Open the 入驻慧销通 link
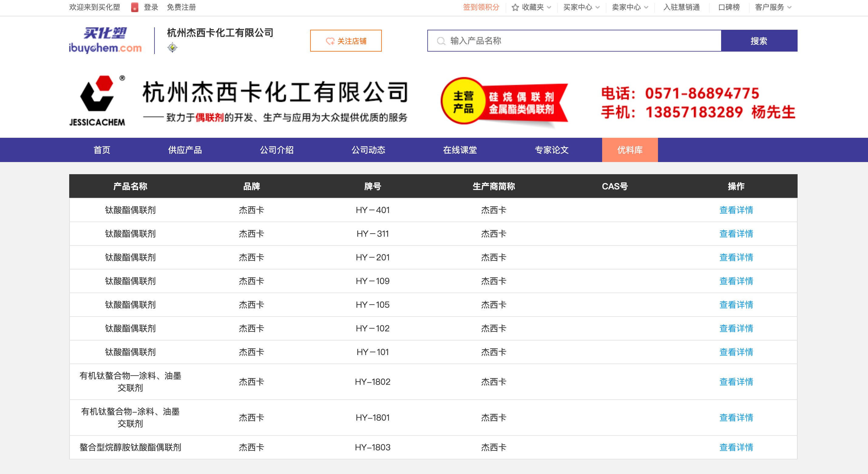Image resolution: width=868 pixels, height=474 pixels. point(681,7)
